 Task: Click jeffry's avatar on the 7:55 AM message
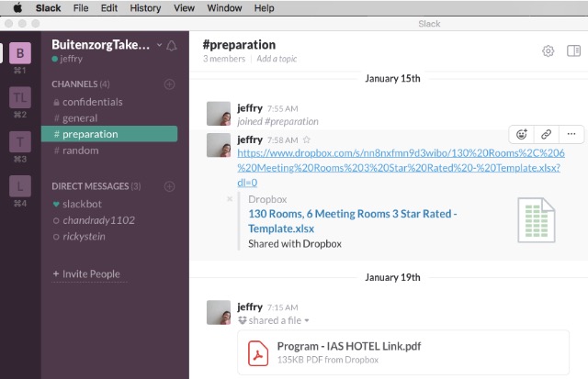point(219,114)
